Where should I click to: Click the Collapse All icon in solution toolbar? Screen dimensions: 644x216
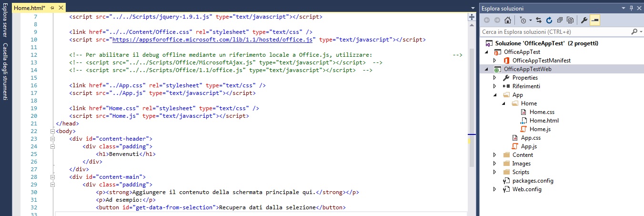(x=559, y=20)
